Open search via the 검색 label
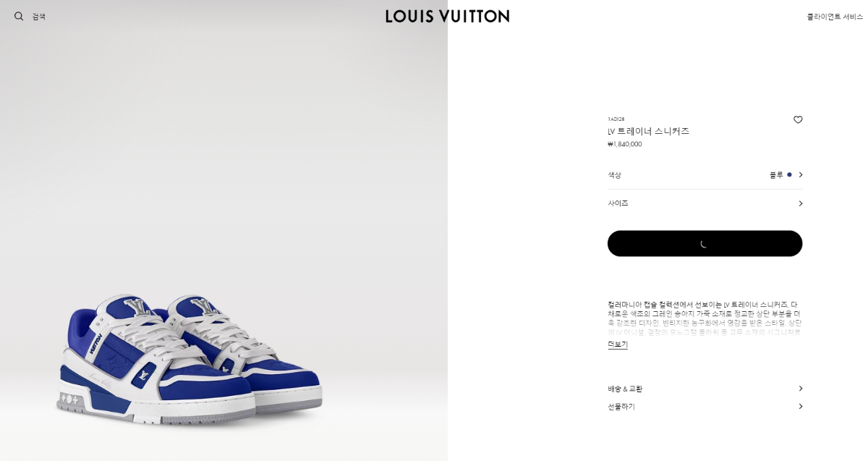The image size is (868, 461). pyautogui.click(x=38, y=17)
